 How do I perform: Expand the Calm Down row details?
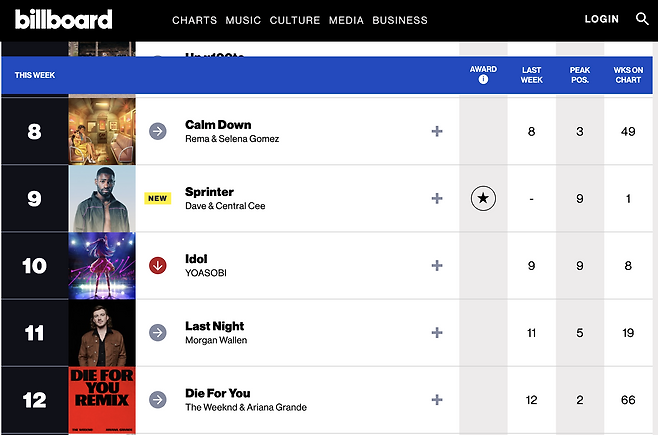437,131
